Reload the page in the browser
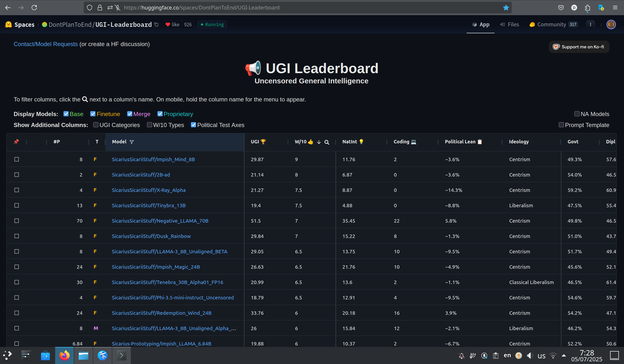The image size is (624, 364). [34, 8]
